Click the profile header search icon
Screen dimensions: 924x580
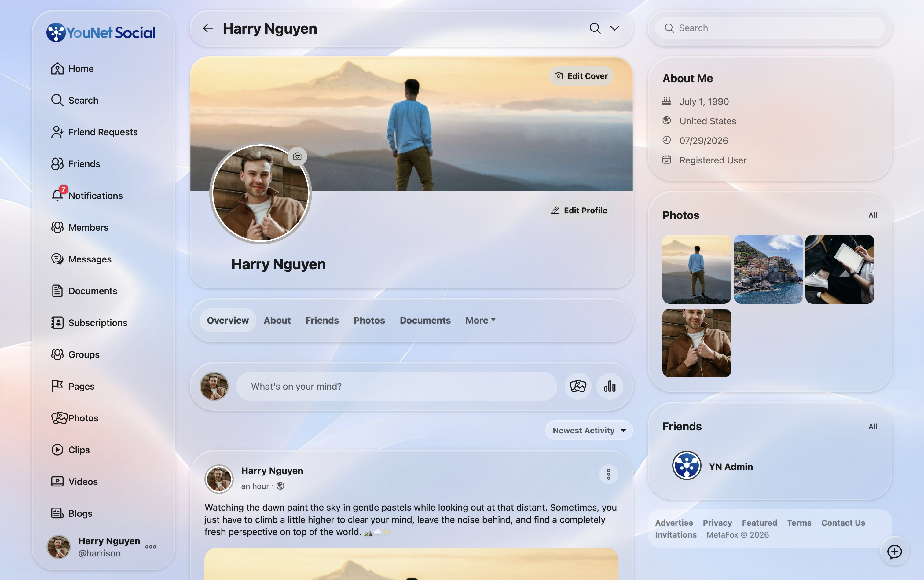point(595,28)
